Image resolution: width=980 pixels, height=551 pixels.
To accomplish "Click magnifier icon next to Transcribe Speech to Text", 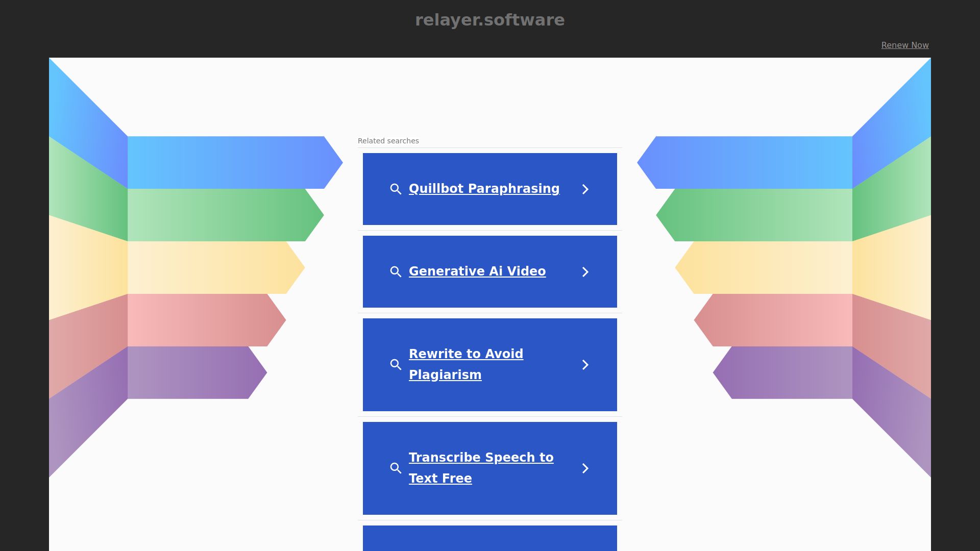I will click(396, 468).
